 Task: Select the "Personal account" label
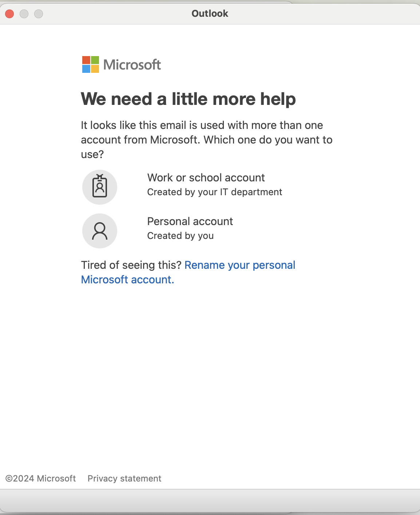(190, 221)
